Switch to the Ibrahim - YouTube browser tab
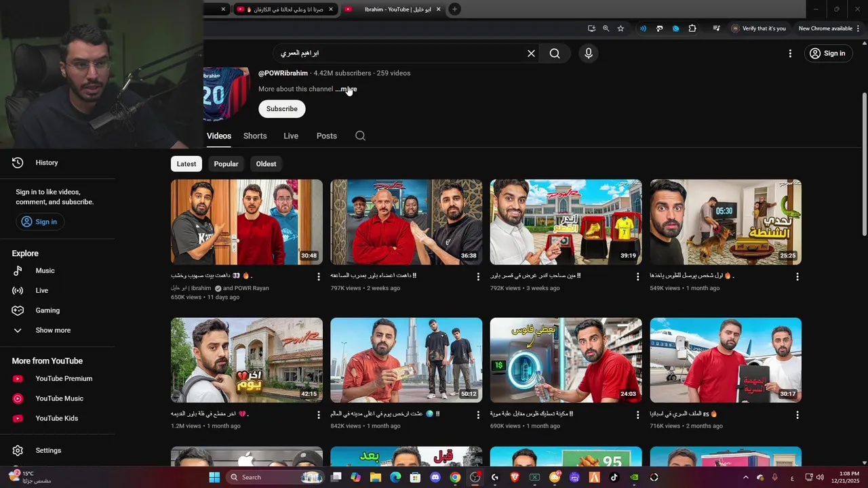 pos(392,9)
